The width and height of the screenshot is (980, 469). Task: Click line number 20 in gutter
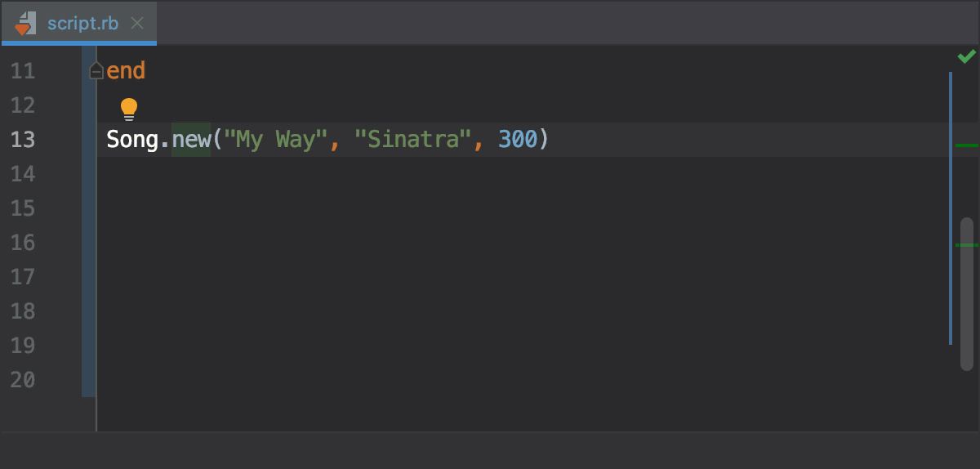[x=23, y=380]
